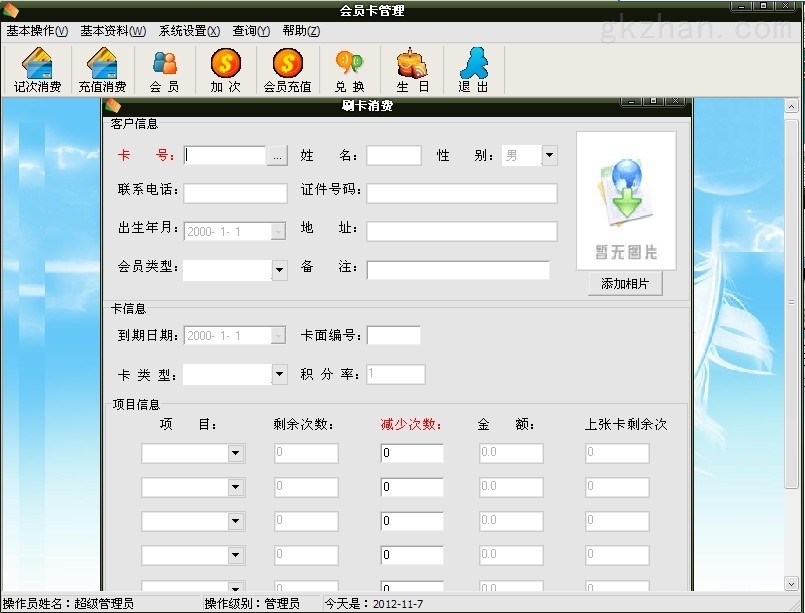This screenshot has height=613, width=805.
Task: Click fourth row 减少次数 field
Action: [x=412, y=555]
